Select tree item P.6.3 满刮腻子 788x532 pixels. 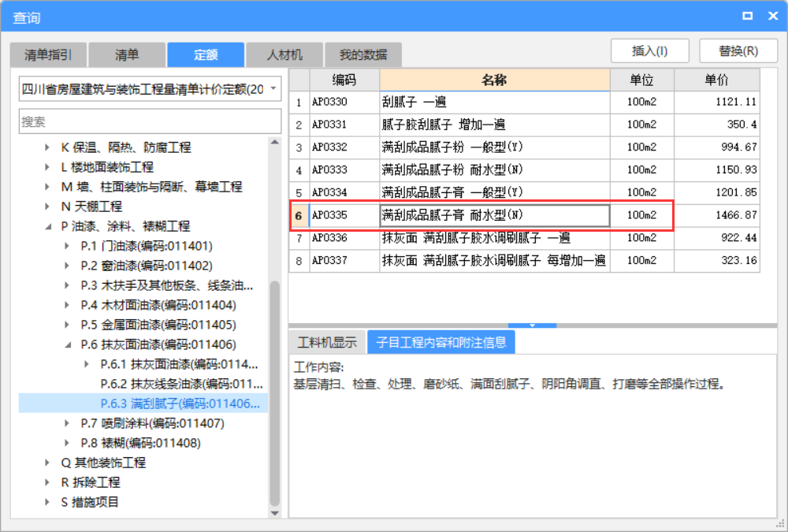click(x=180, y=404)
